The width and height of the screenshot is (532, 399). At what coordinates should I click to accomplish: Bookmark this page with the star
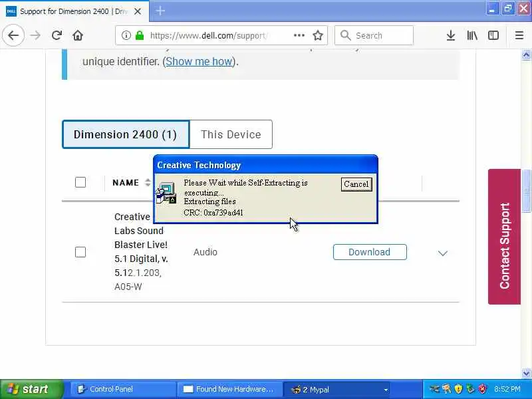click(x=318, y=35)
